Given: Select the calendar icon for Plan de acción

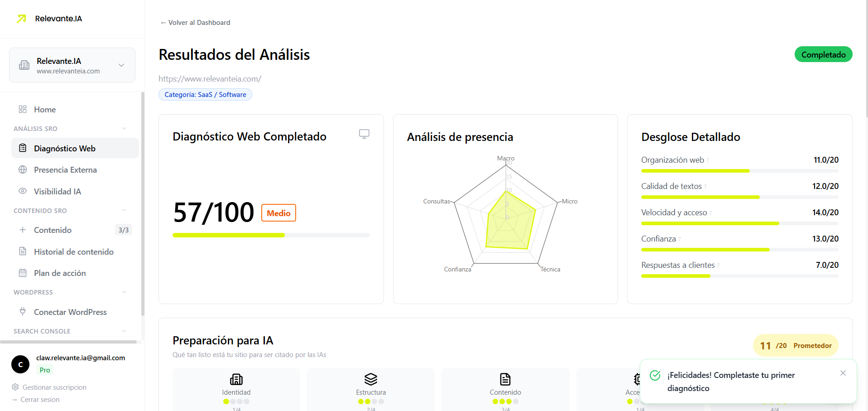Looking at the screenshot, I should click(22, 273).
